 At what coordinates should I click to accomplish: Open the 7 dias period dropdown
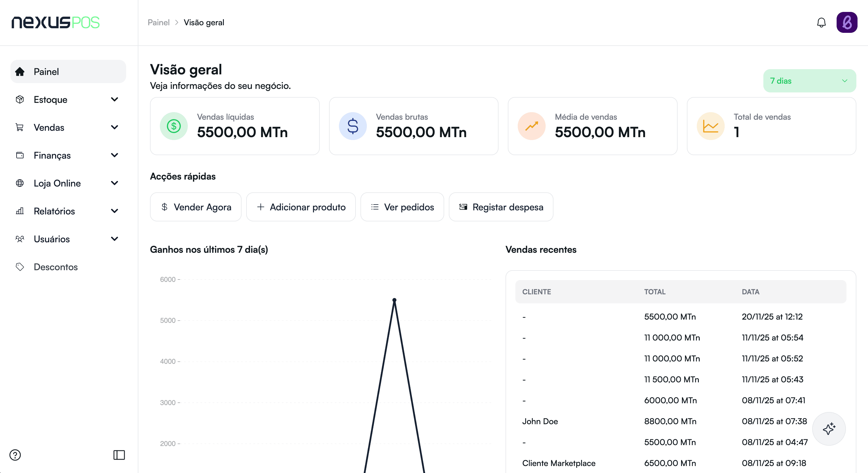[809, 81]
